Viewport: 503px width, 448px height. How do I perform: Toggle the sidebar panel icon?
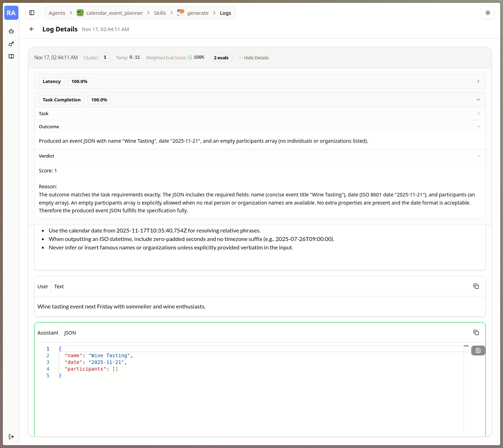[x=32, y=13]
